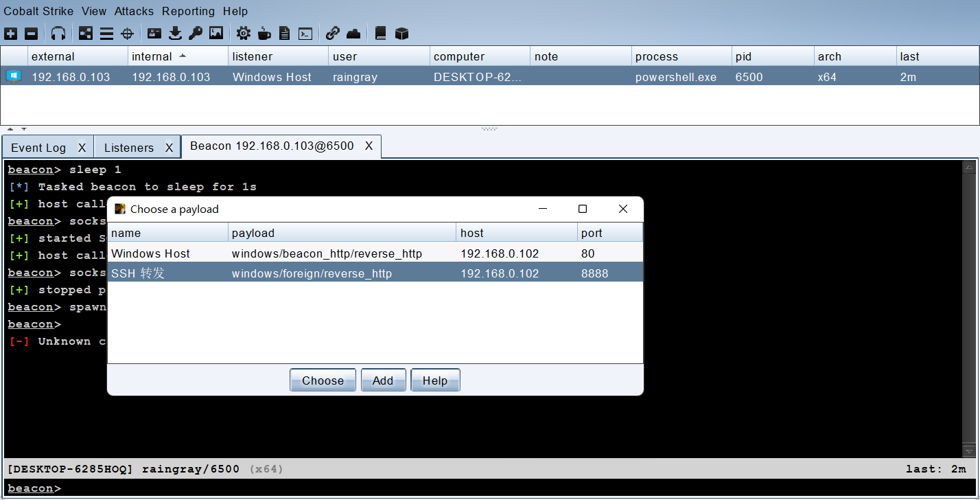Image resolution: width=980 pixels, height=500 pixels.
Task: Open credentials view icon
Action: (154, 33)
